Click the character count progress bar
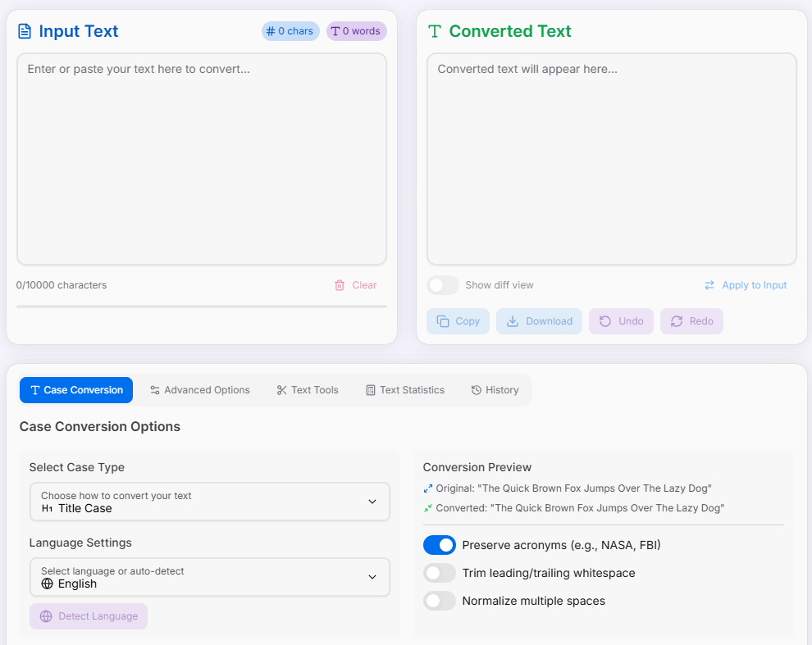Image resolution: width=812 pixels, height=645 pixels. pos(201,307)
